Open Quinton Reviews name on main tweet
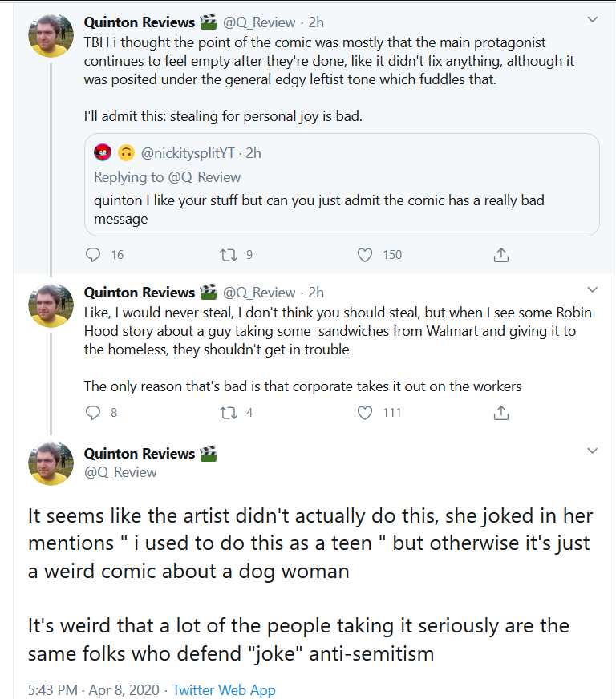This screenshot has height=699, width=616. click(x=140, y=454)
